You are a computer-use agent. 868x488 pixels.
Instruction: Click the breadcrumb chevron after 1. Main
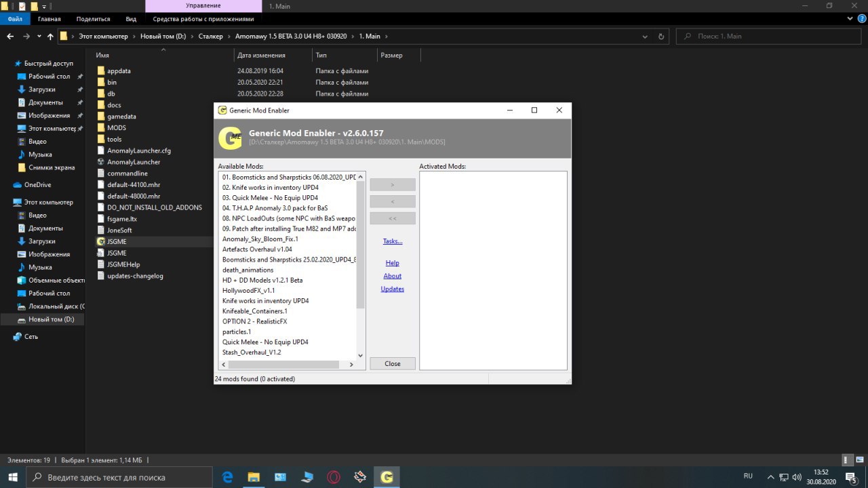pyautogui.click(x=386, y=36)
